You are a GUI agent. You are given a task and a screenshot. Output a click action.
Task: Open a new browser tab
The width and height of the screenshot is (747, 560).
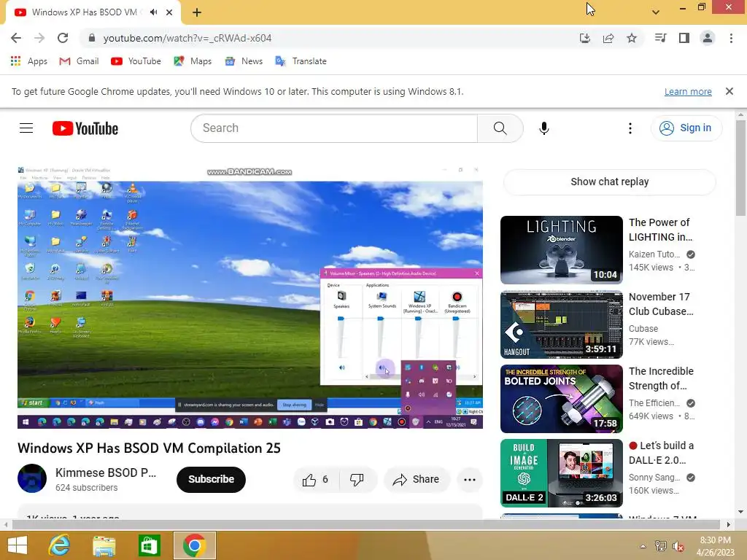click(x=197, y=12)
